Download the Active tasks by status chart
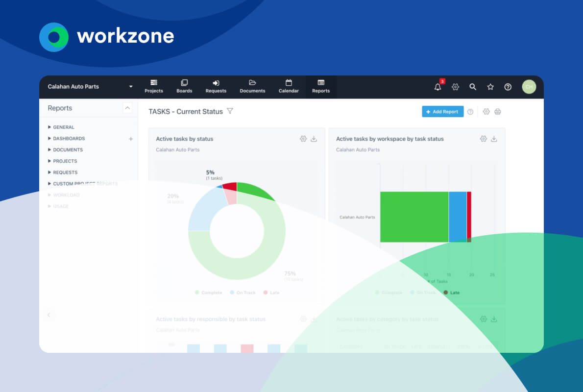The width and height of the screenshot is (583, 392). pos(313,139)
